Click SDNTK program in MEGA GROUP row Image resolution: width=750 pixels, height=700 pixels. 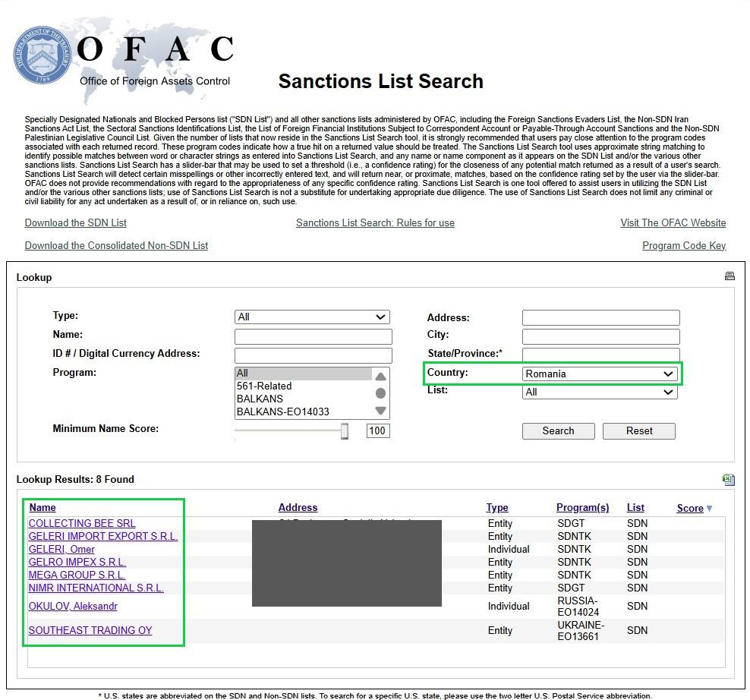click(574, 575)
